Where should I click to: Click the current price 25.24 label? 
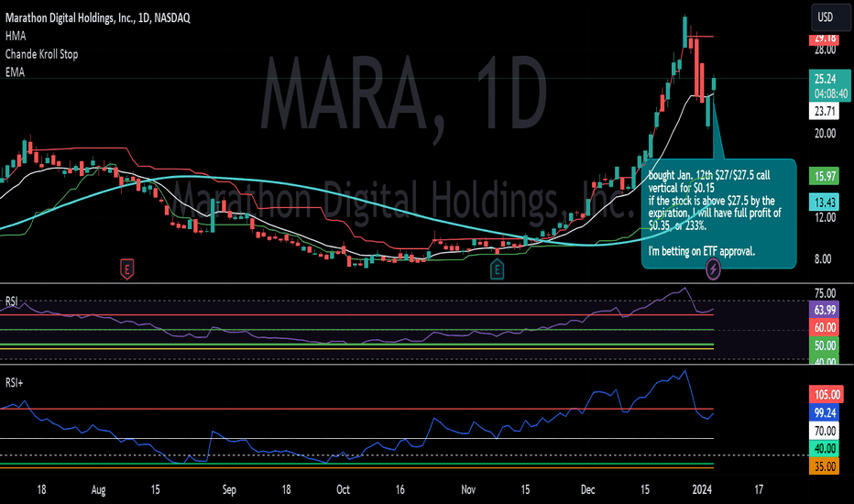pyautogui.click(x=825, y=79)
